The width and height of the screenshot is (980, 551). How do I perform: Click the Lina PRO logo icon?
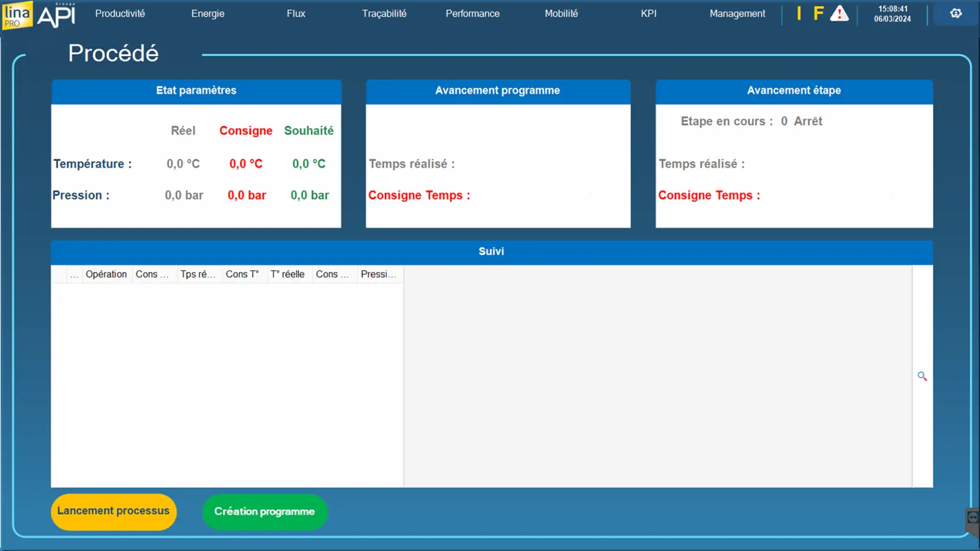click(17, 15)
